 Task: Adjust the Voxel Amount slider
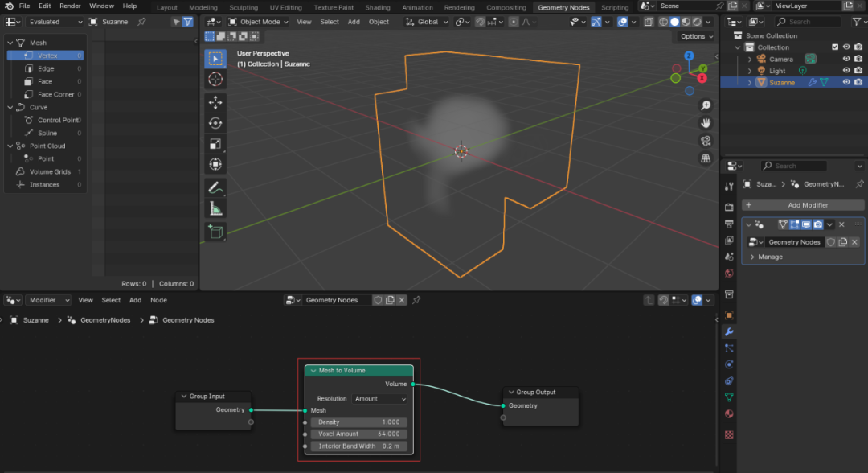358,434
